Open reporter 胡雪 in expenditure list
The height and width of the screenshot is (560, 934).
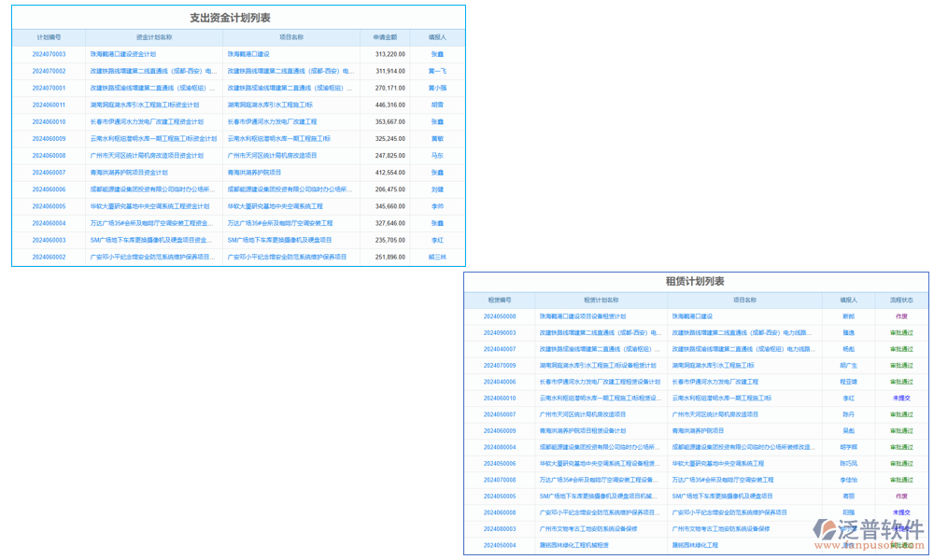(x=437, y=105)
